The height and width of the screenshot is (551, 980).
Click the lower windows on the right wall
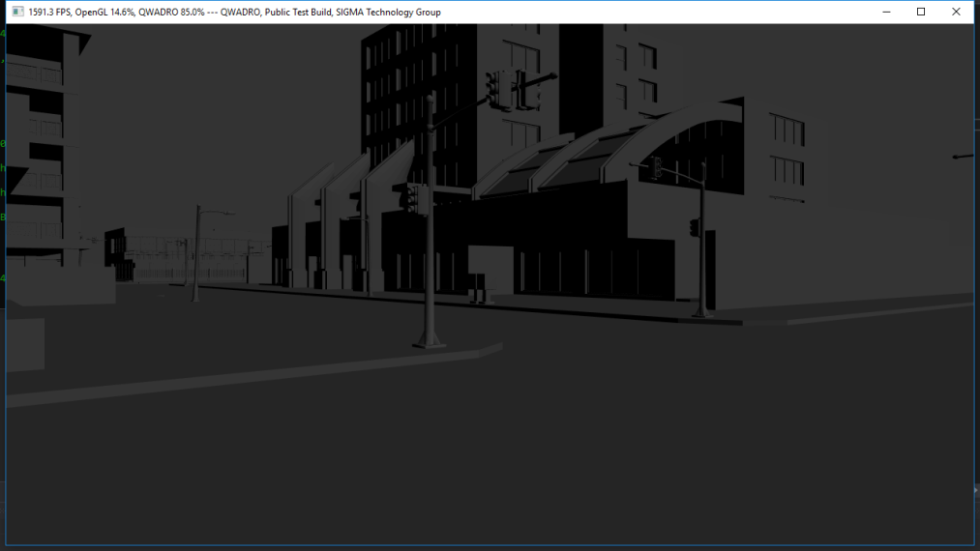pyautogui.click(x=787, y=172)
